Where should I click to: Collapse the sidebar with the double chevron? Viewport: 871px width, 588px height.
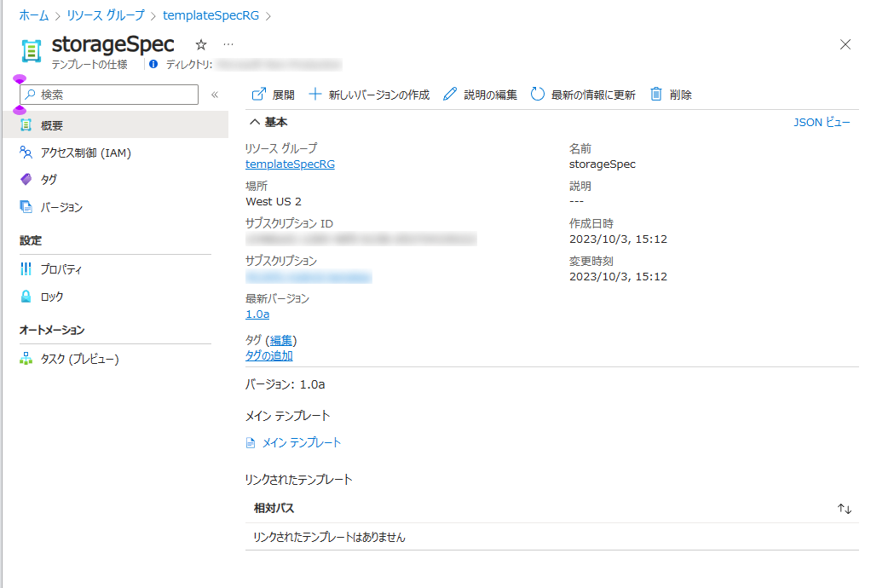(x=215, y=95)
